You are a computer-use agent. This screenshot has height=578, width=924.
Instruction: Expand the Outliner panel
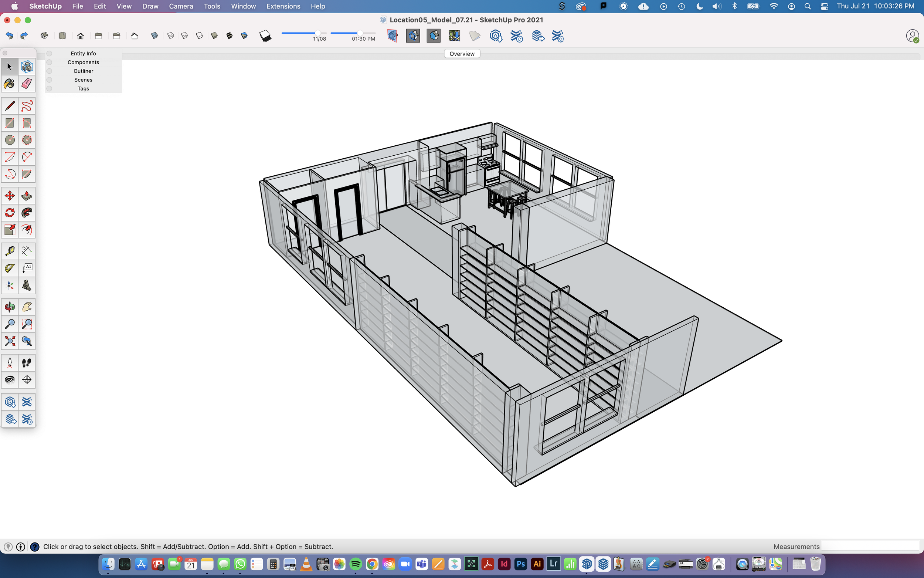(83, 71)
